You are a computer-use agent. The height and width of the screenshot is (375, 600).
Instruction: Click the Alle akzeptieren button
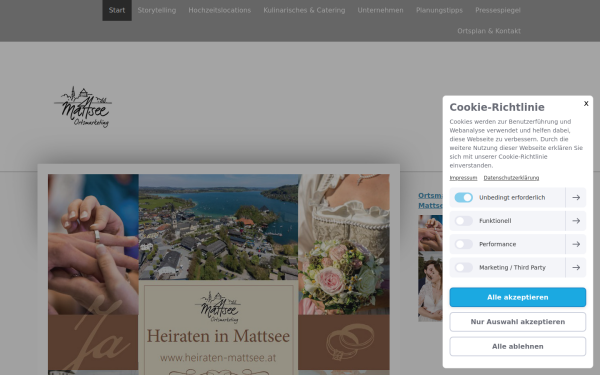(x=517, y=297)
